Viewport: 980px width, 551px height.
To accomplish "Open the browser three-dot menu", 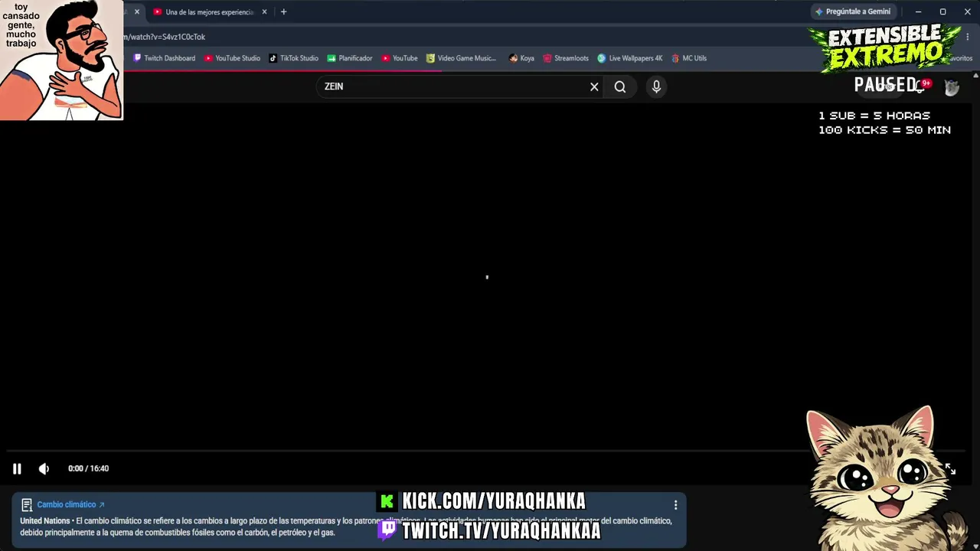I will [967, 37].
